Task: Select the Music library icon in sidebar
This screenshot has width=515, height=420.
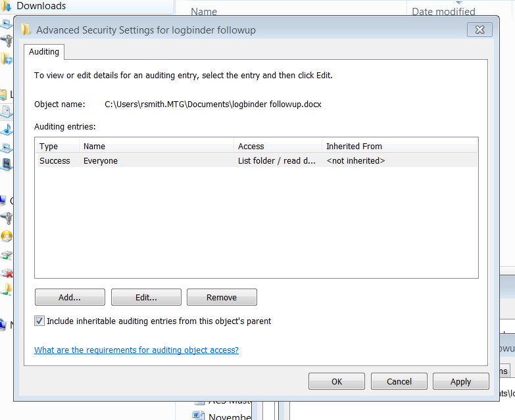Action: click(6, 128)
